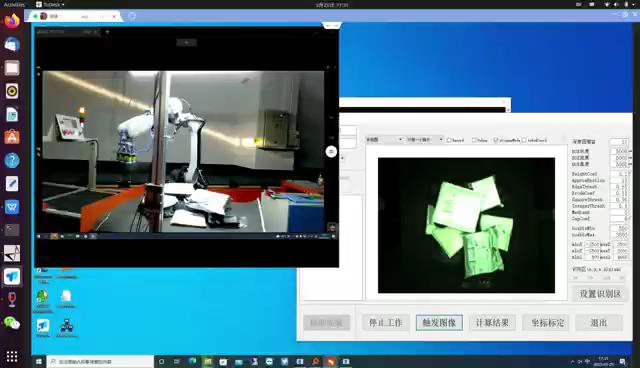Open LibreOffice Writer from the dock
The width and height of the screenshot is (640, 368).
(12, 114)
